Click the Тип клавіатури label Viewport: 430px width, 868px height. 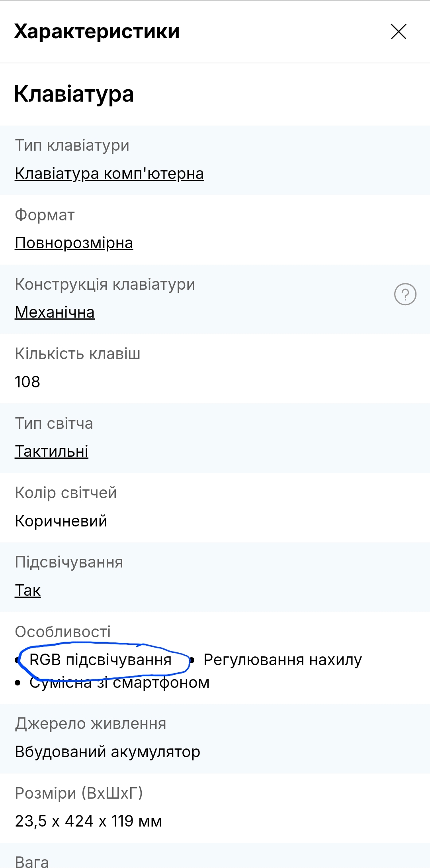point(72,145)
